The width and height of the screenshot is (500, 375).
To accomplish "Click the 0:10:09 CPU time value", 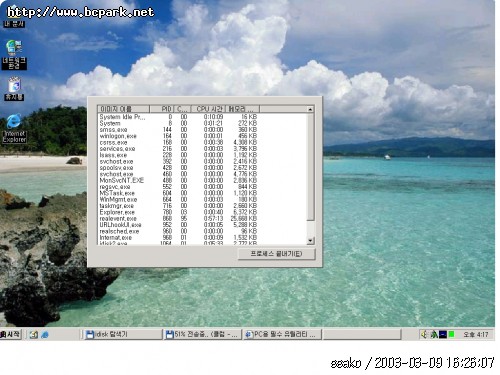I will [x=213, y=117].
